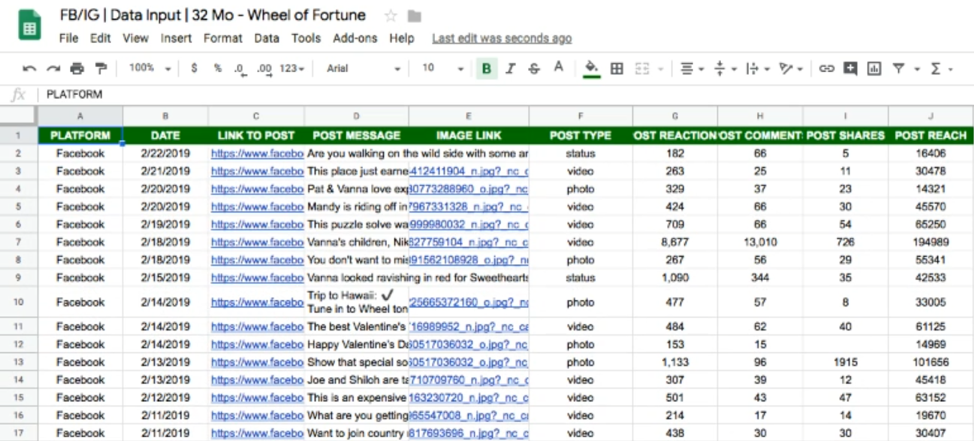Screen dimensions: 974x441
Task: Decrease decimal places
Action: [240, 69]
